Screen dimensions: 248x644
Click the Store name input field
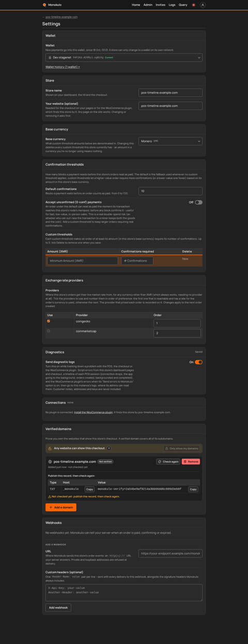pos(171,93)
